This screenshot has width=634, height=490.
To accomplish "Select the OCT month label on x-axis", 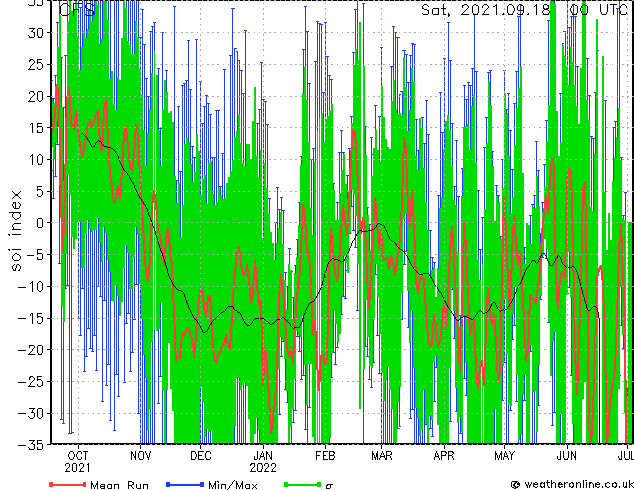I will point(77,454).
